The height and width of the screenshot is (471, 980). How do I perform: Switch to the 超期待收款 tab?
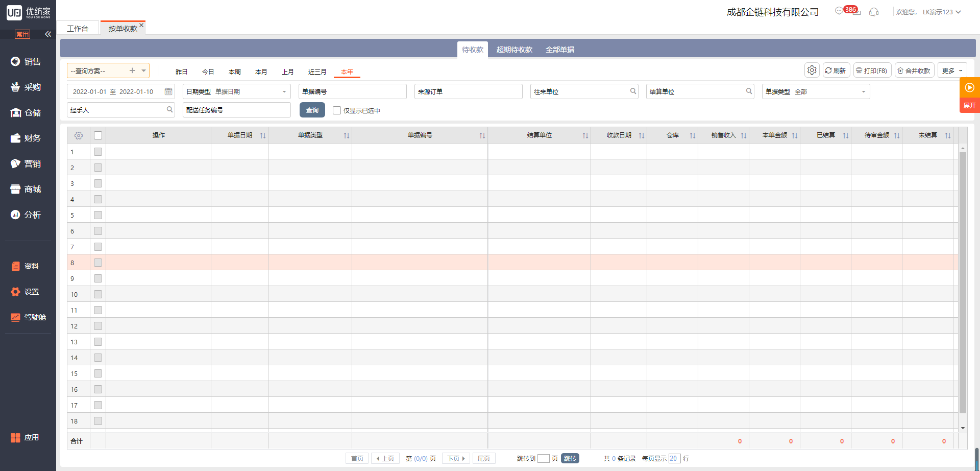[514, 50]
